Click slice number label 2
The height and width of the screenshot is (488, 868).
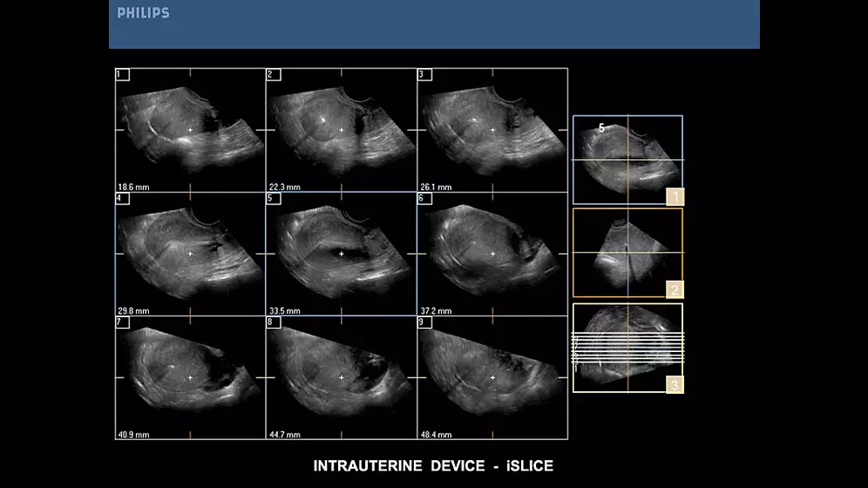[x=274, y=75]
